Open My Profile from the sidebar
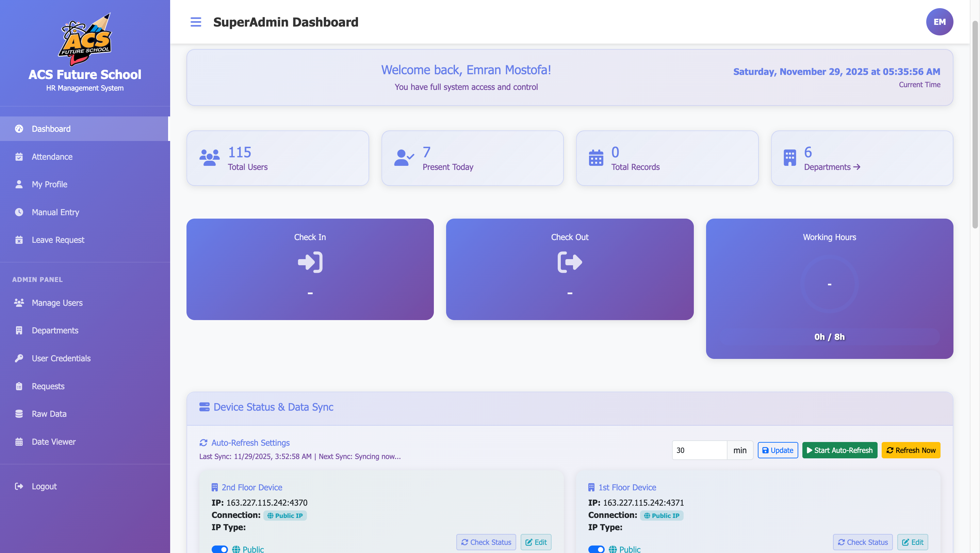The height and width of the screenshot is (553, 980). (x=49, y=184)
